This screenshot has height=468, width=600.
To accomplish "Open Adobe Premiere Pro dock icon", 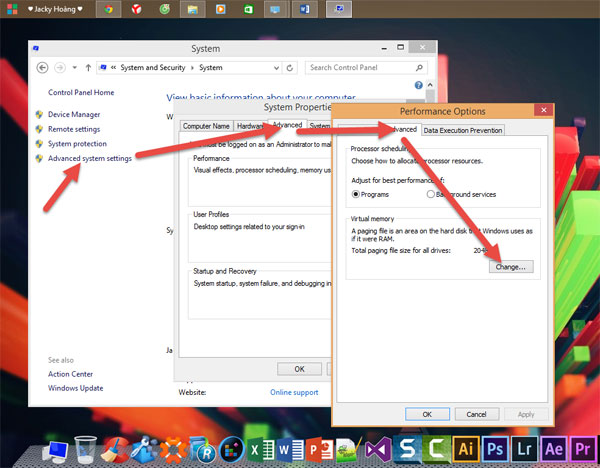I will (x=582, y=450).
